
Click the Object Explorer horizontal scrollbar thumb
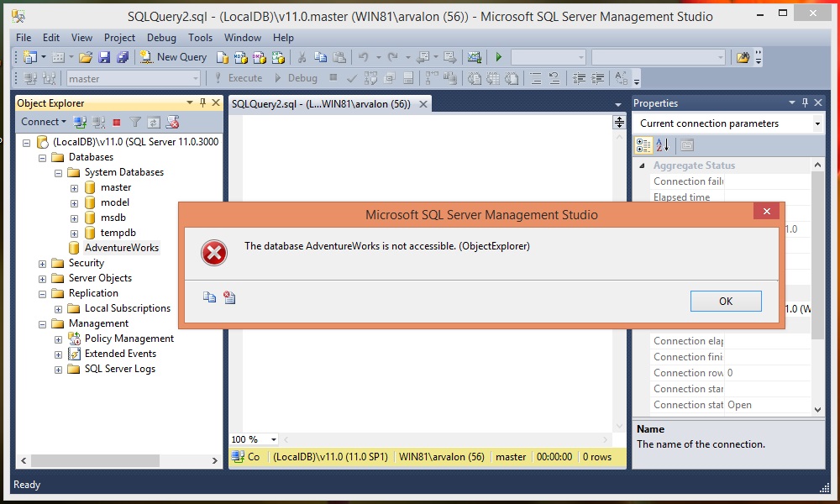(95, 460)
